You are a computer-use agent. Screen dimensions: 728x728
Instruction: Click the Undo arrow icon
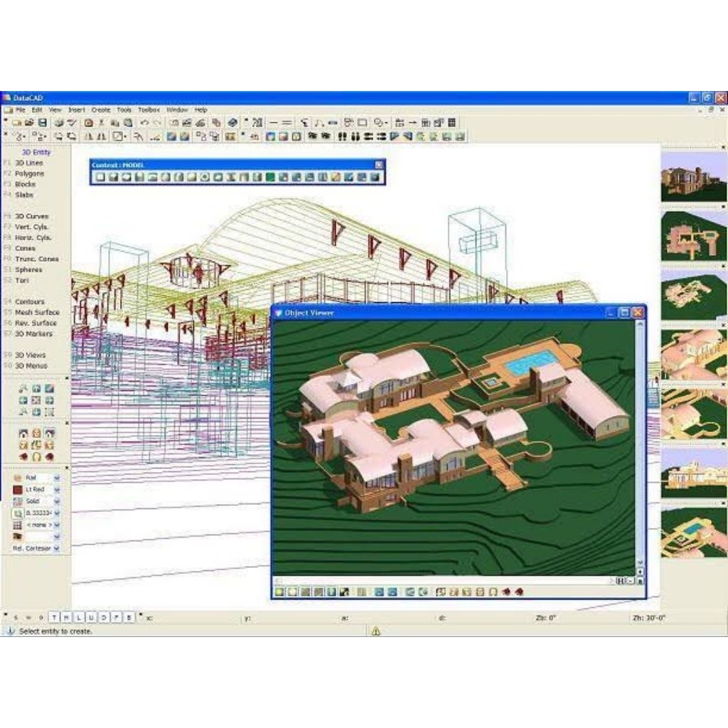144,122
